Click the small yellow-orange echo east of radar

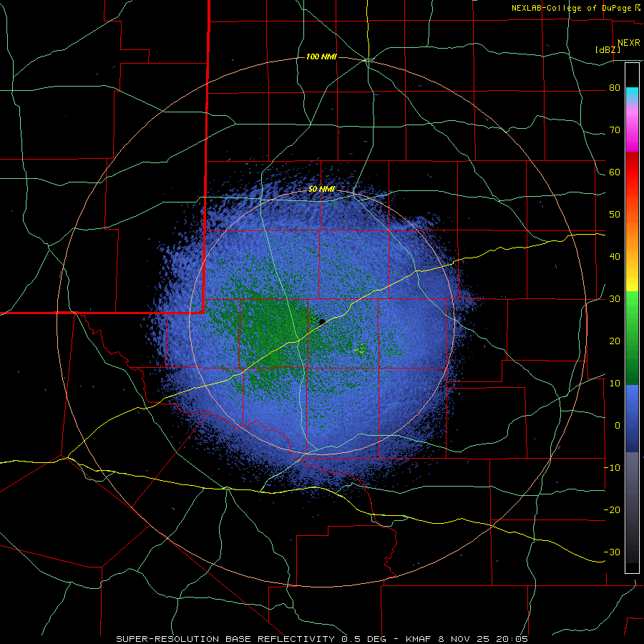[x=361, y=350]
